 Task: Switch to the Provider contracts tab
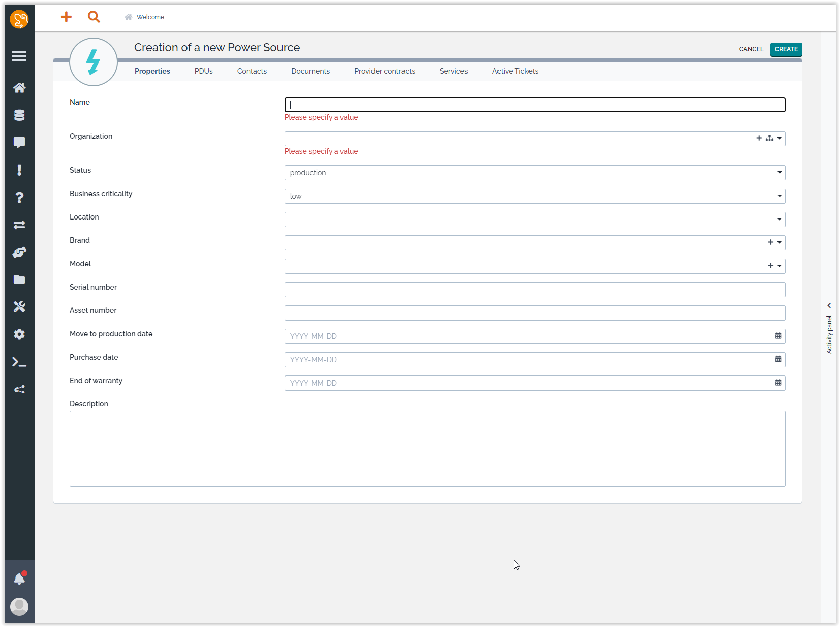pos(384,71)
